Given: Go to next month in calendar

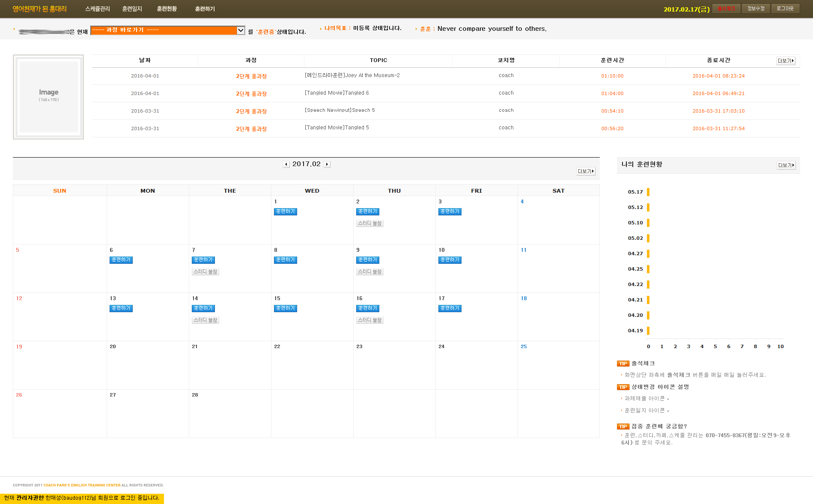Looking at the screenshot, I should [327, 164].
